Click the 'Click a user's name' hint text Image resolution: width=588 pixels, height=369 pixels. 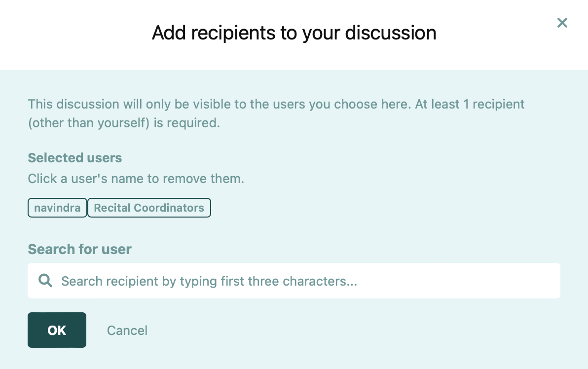pos(136,179)
